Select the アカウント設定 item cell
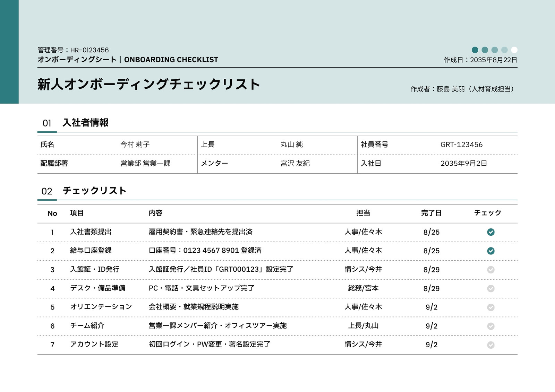555x392 pixels. pyautogui.click(x=94, y=344)
